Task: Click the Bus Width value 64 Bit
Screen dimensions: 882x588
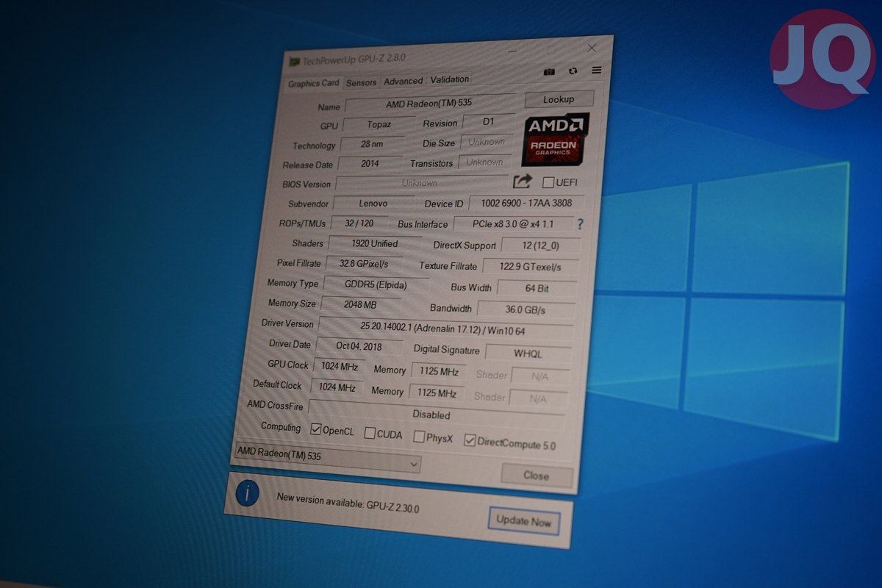Action: click(x=537, y=288)
